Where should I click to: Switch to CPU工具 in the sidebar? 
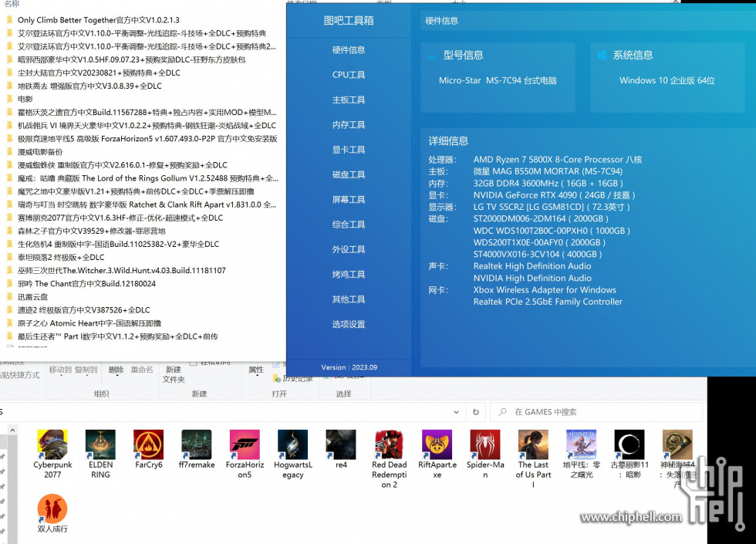click(x=349, y=75)
